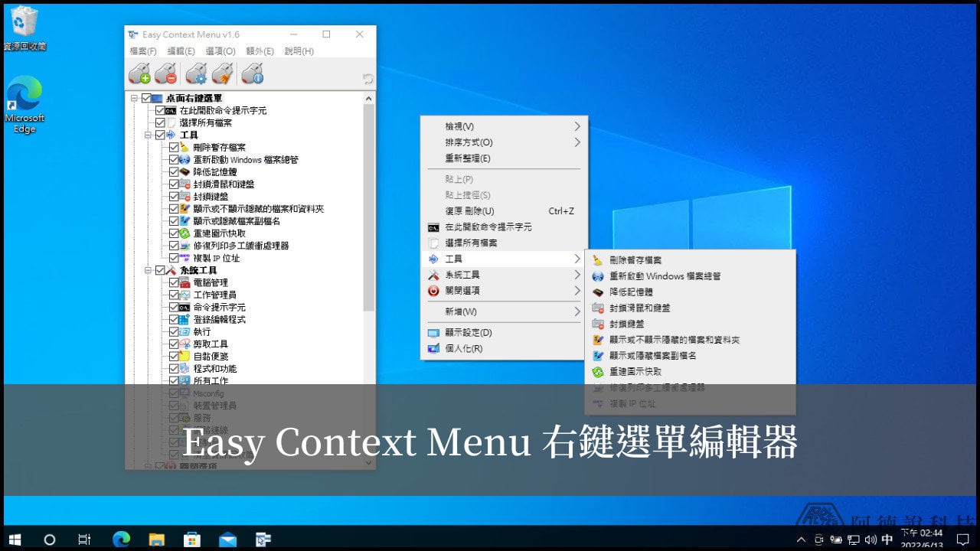
Task: Collapse the 工具 tree branch
Action: tap(147, 135)
